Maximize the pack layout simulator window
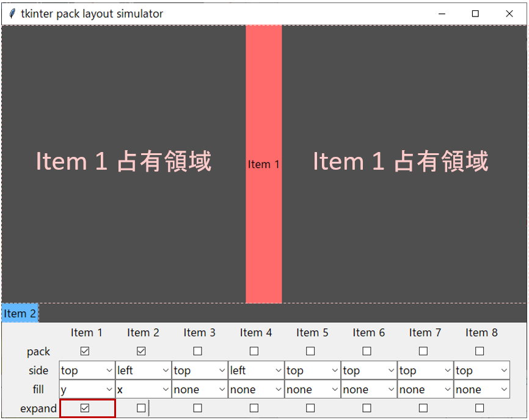This screenshot has height=420, width=529. [475, 14]
